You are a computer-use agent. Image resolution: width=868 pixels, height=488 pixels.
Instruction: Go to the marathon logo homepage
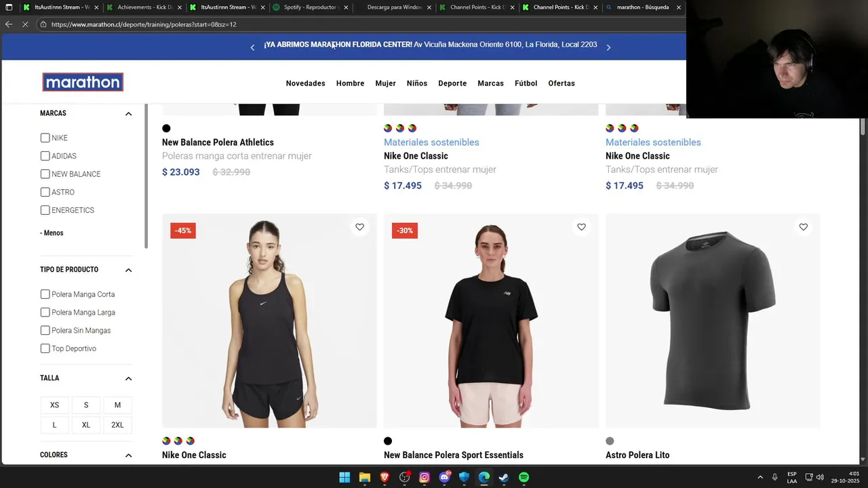tap(83, 82)
